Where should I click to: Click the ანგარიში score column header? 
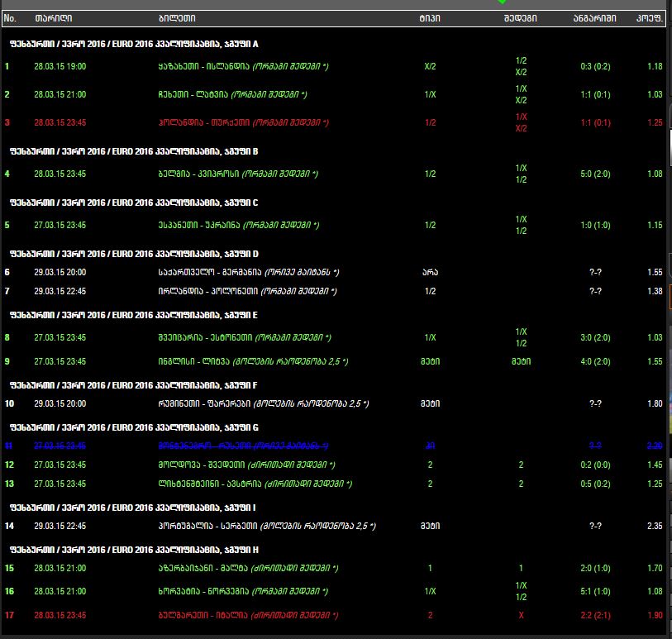(594, 18)
